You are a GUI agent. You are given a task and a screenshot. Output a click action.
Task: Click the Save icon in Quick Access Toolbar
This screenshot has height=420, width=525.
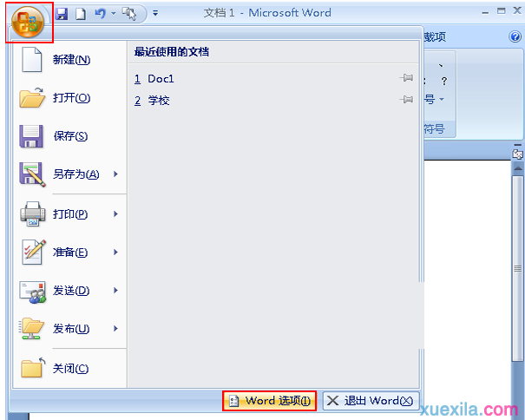[x=62, y=14]
